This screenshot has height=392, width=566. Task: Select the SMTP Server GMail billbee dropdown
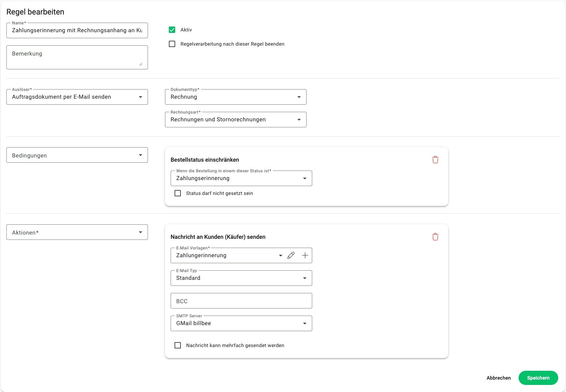tap(241, 323)
